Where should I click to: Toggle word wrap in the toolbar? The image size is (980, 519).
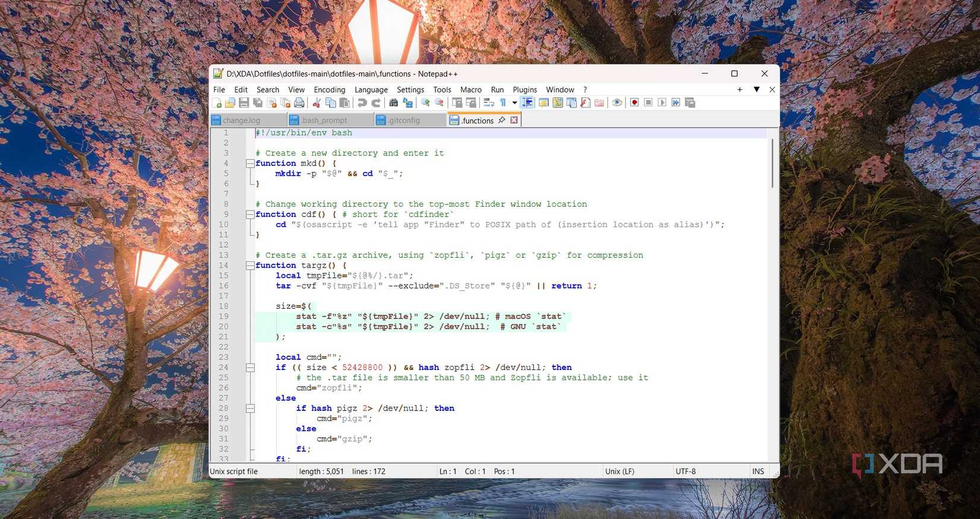pos(488,103)
